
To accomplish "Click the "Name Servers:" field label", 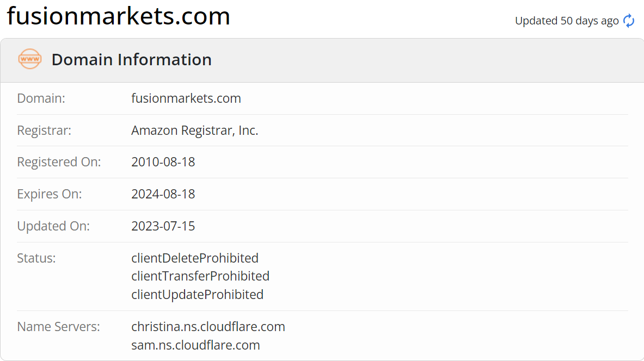I will (59, 327).
